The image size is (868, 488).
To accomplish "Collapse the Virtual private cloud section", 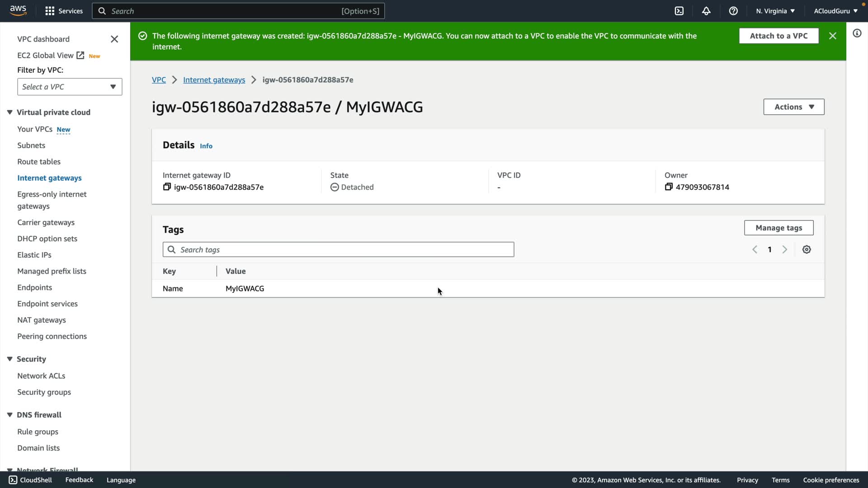I will click(9, 113).
